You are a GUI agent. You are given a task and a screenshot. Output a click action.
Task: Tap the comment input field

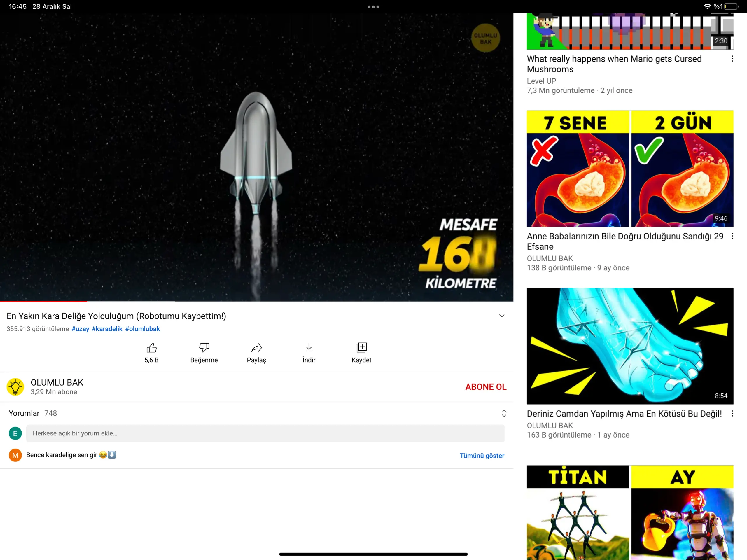tap(265, 433)
